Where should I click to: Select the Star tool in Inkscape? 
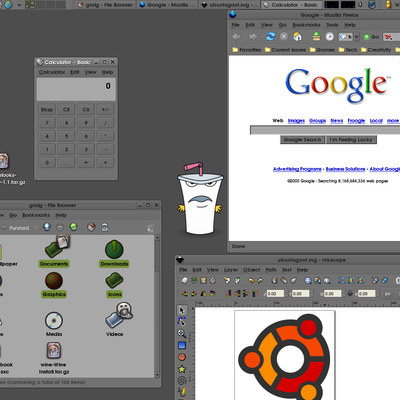pyautogui.click(x=182, y=369)
